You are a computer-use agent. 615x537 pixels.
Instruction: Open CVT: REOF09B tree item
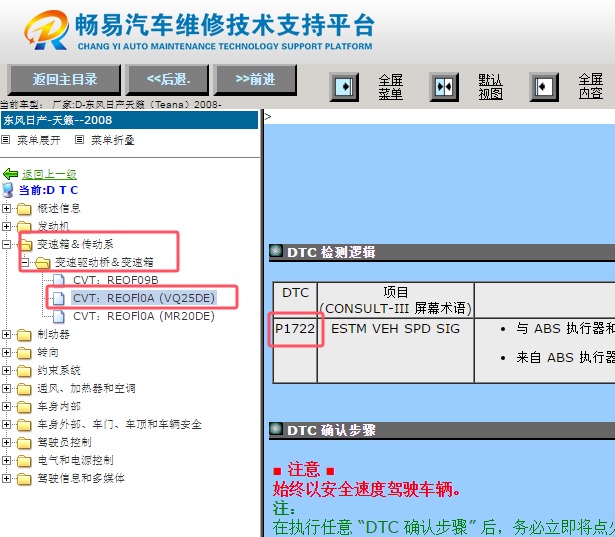tap(116, 280)
